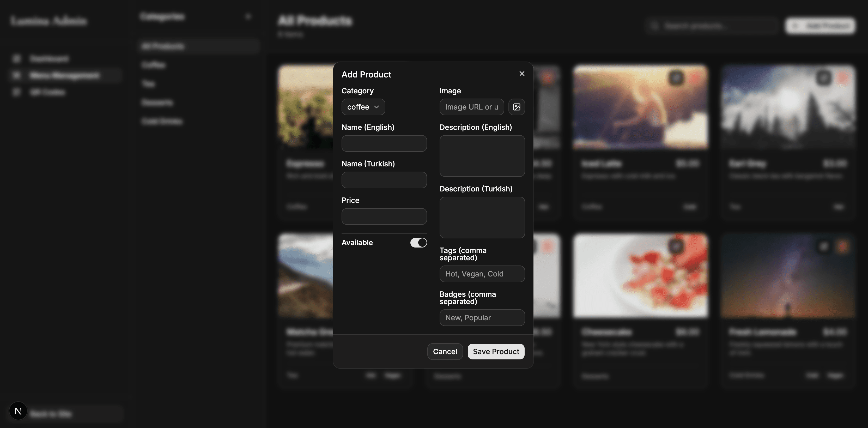Click into the Price field
The image size is (868, 428).
(384, 216)
